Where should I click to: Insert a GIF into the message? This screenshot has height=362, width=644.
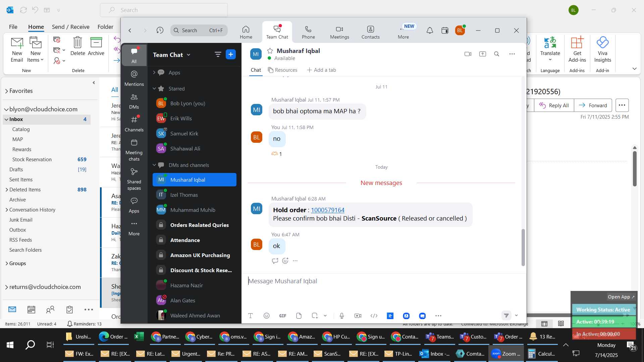tap(283, 316)
